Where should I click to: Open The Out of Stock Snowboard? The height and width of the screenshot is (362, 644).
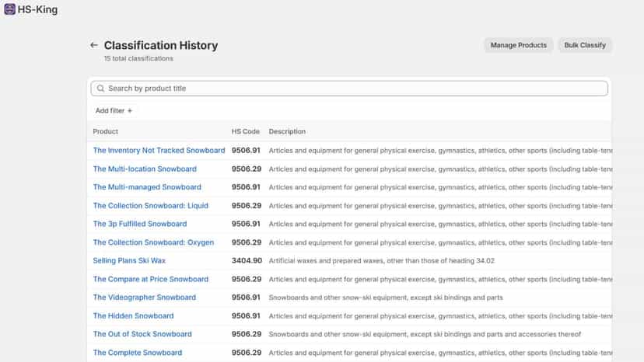(142, 334)
